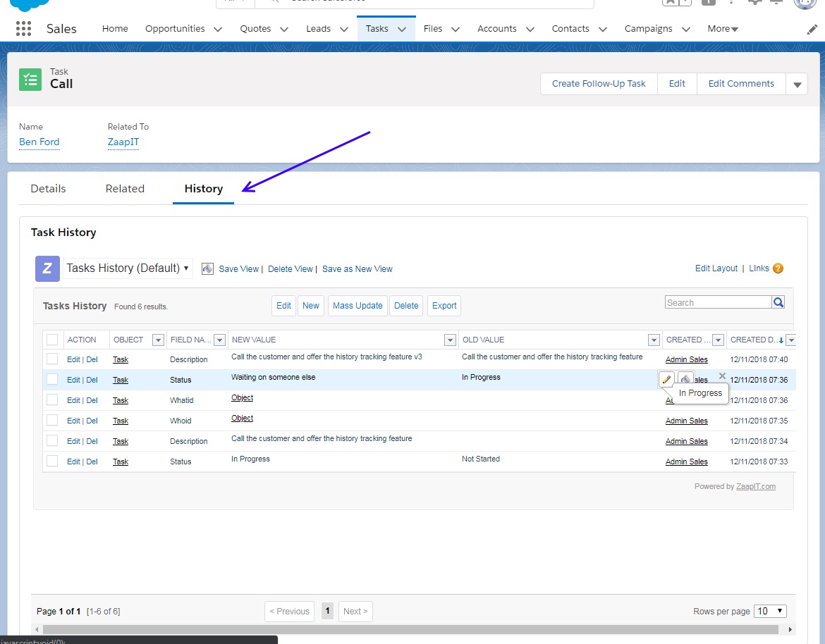Click the inline pencil edit icon in Status row

point(666,379)
